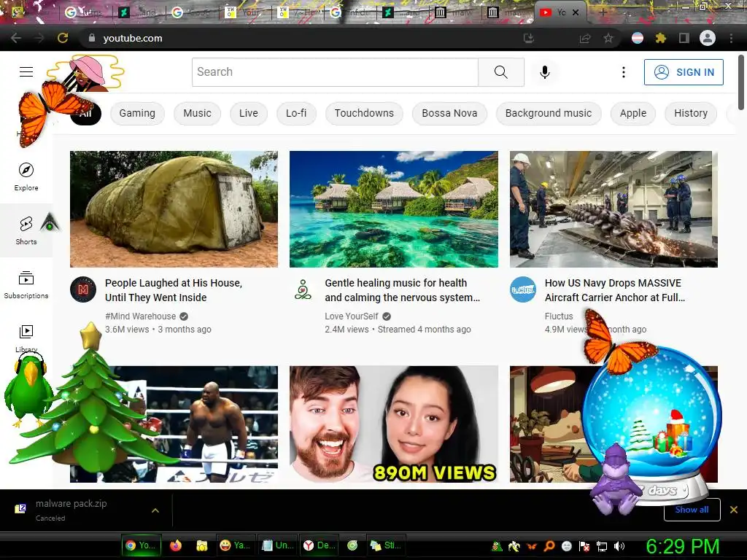Click the search magnifier button
Screen dimensions: 747x560
click(501, 72)
